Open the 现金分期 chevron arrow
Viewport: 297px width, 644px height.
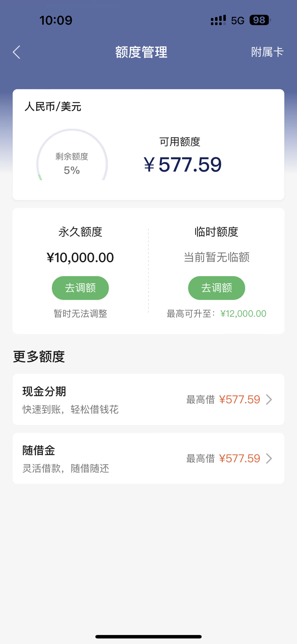point(269,400)
